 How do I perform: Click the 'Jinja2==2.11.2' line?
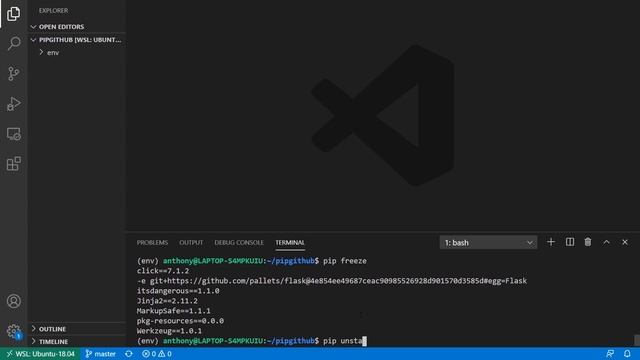pyautogui.click(x=167, y=301)
